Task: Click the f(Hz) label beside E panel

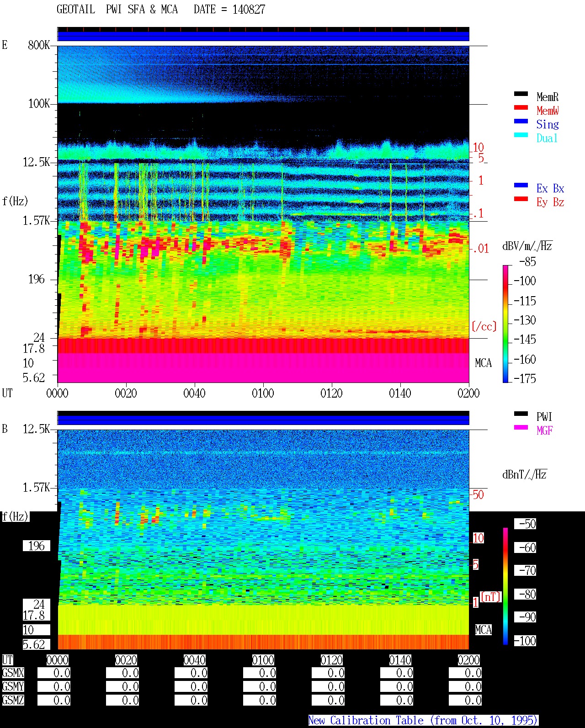Action: (15, 201)
